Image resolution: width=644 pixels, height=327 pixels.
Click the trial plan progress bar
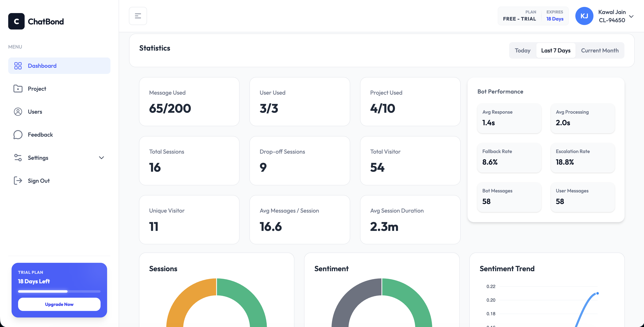(59, 291)
